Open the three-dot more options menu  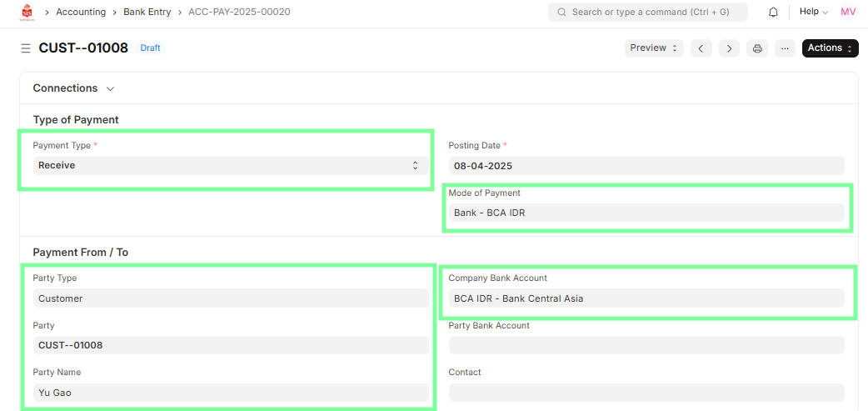[785, 48]
